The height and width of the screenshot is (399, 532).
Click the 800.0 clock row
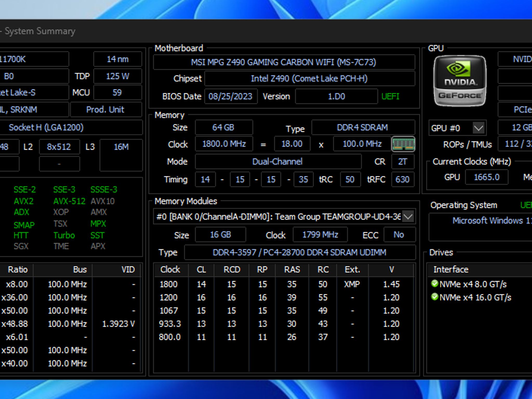[x=284, y=337]
